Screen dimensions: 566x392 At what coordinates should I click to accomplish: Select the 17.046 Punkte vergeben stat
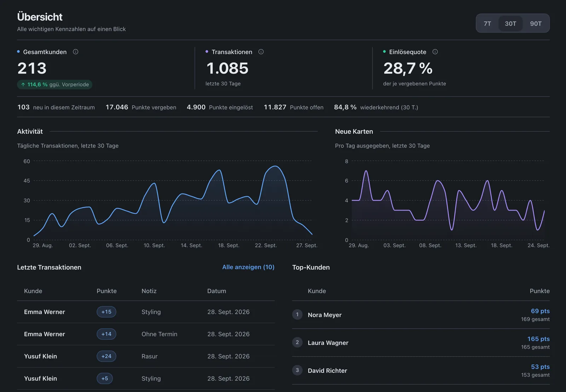coord(141,107)
